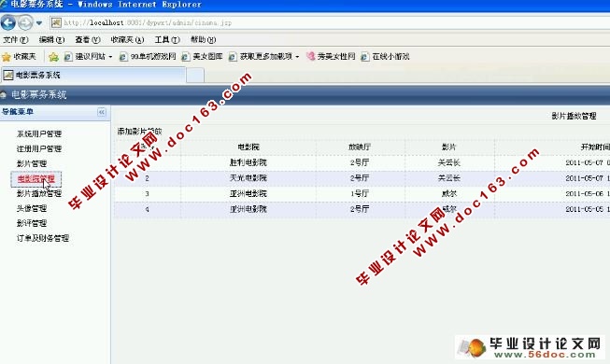Click 亚洲电影院 cell in row 4
Viewport: 610px width, 364px height.
point(248,209)
